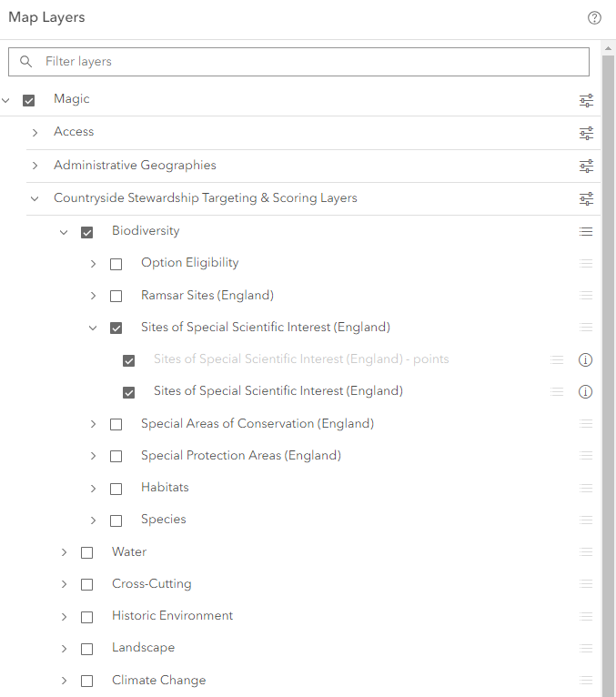Image resolution: width=616 pixels, height=697 pixels.
Task: Enable Species checkbox
Action: (116, 520)
